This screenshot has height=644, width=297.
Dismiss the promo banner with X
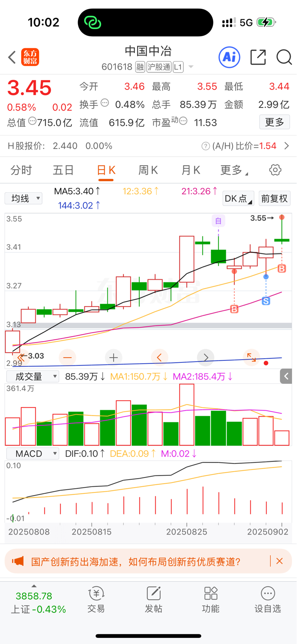tap(280, 561)
